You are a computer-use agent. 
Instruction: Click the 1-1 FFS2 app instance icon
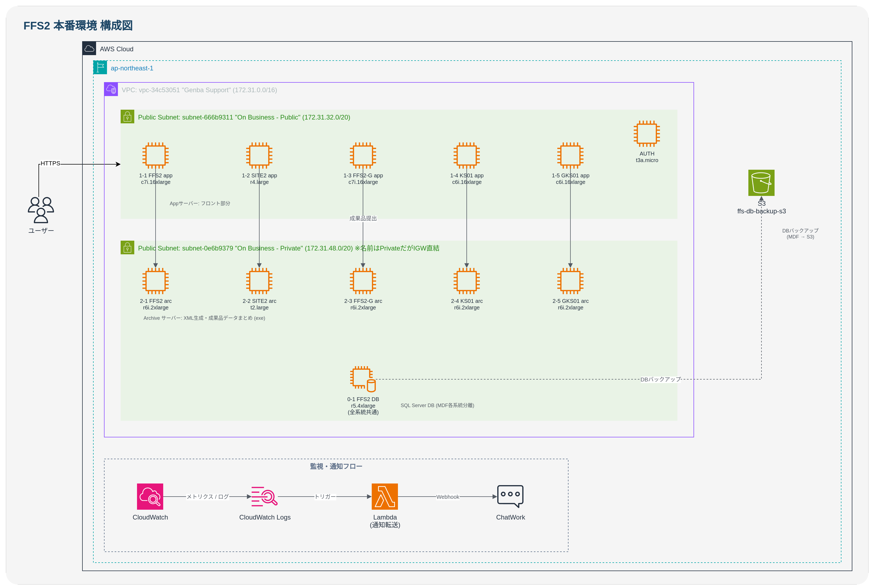click(x=155, y=155)
